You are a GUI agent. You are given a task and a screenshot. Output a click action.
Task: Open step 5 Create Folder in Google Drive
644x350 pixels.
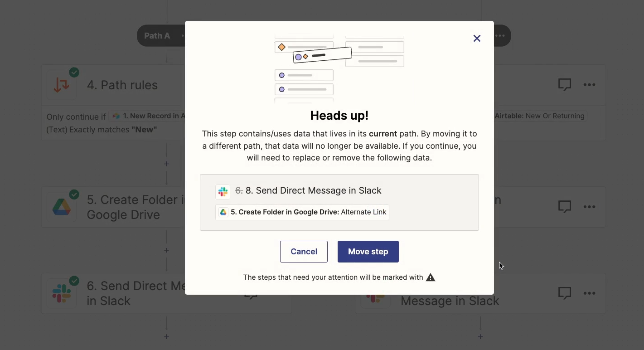135,207
